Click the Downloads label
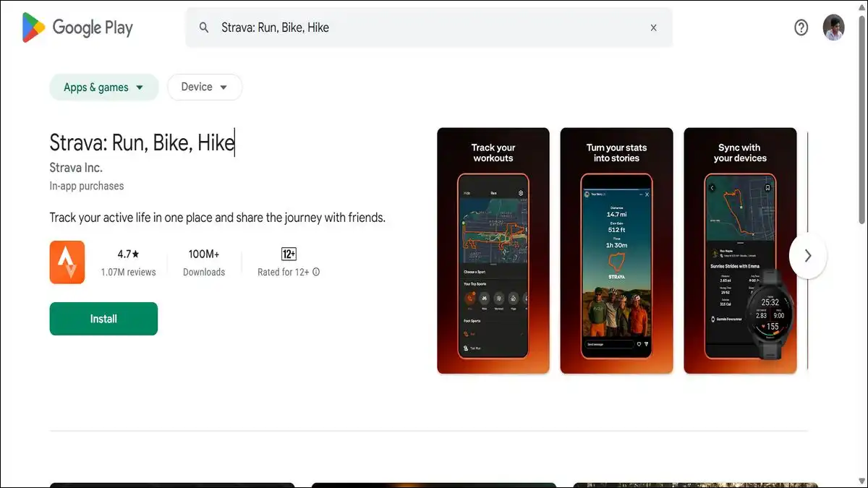Viewport: 868px width, 488px height. [x=204, y=273]
